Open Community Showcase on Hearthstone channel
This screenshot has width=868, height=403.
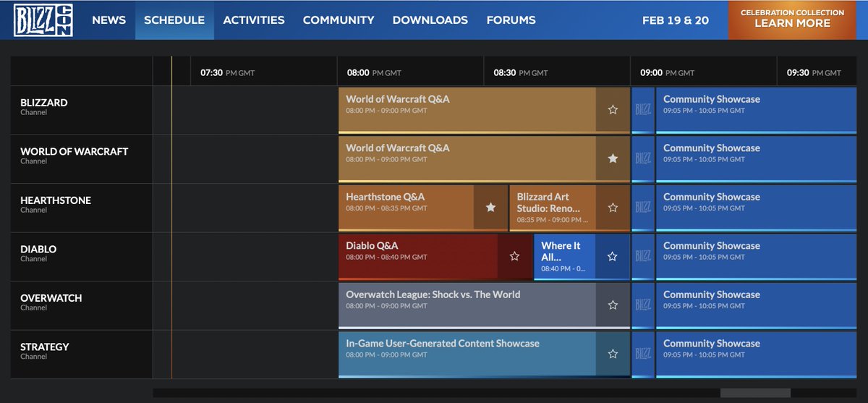tap(756, 207)
